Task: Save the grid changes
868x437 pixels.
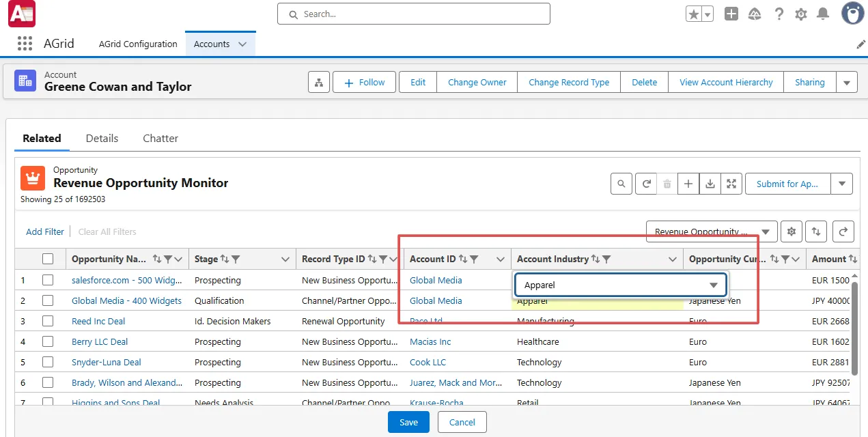Action: (x=408, y=422)
